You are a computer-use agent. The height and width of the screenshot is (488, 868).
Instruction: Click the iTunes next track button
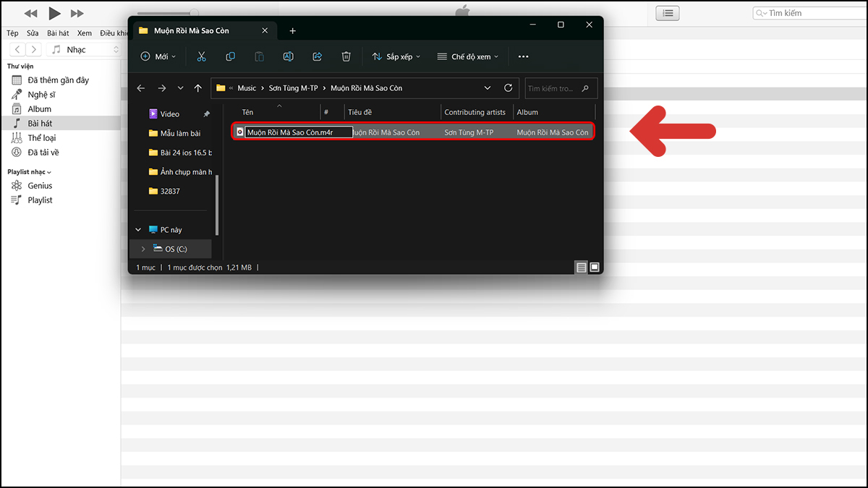click(x=77, y=14)
